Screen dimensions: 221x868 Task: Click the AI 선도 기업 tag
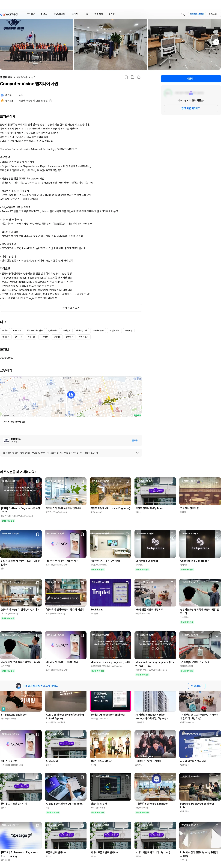tap(114, 331)
